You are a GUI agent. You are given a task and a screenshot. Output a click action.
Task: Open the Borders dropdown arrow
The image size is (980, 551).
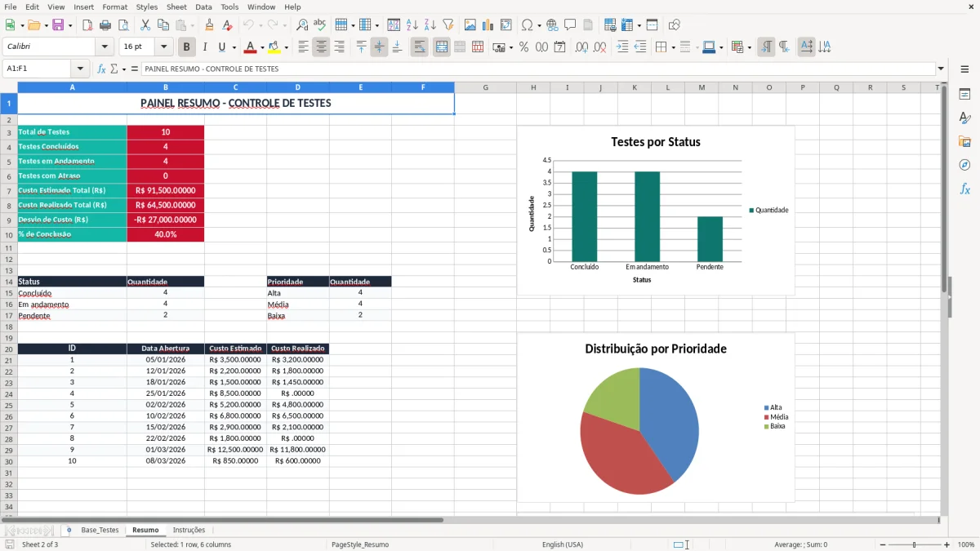click(x=673, y=47)
